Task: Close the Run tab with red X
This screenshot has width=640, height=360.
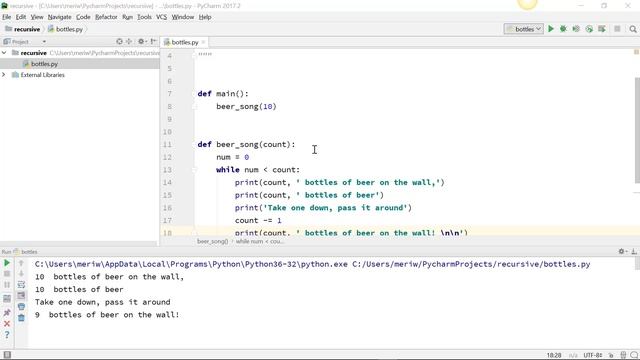Action: 7,324
